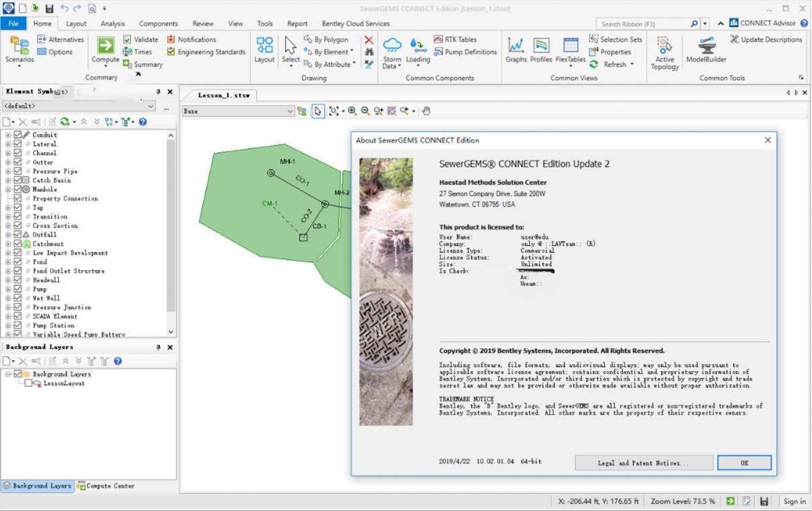Open Refresh dropdown arrow
Viewport: 812px width, 511px height.
coord(632,65)
